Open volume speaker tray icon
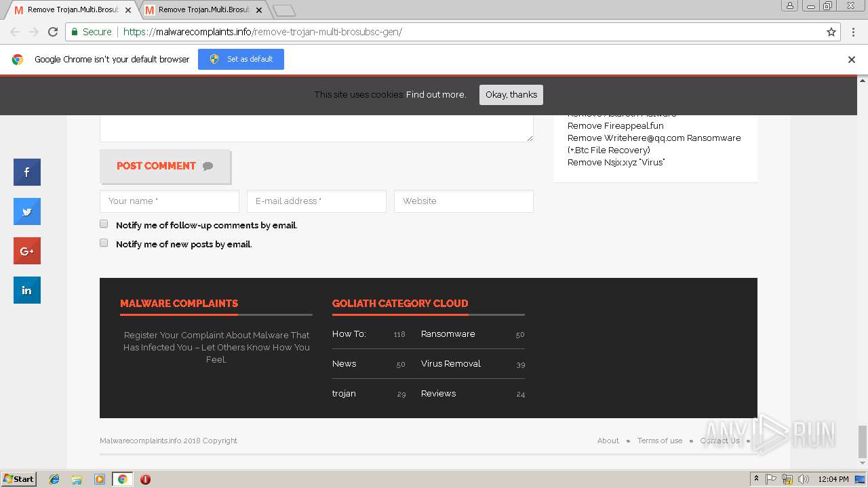This screenshot has height=488, width=868. point(804,479)
